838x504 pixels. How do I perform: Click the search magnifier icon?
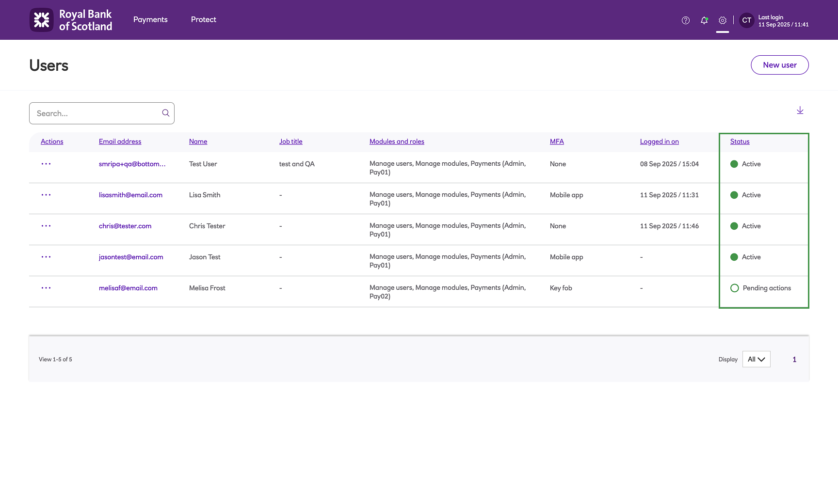tap(166, 113)
